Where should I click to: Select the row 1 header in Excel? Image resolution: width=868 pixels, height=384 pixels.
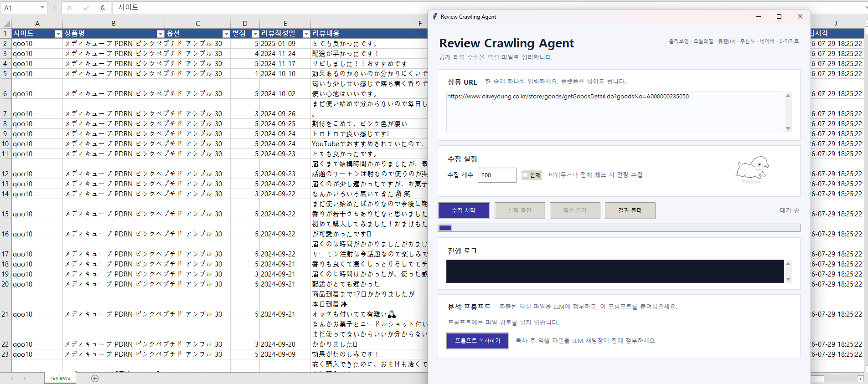[x=5, y=34]
